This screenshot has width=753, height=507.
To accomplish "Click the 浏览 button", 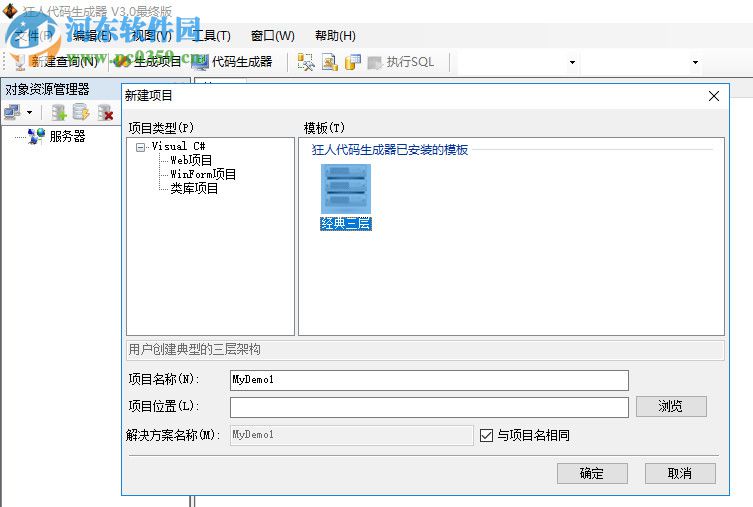I will pos(671,406).
